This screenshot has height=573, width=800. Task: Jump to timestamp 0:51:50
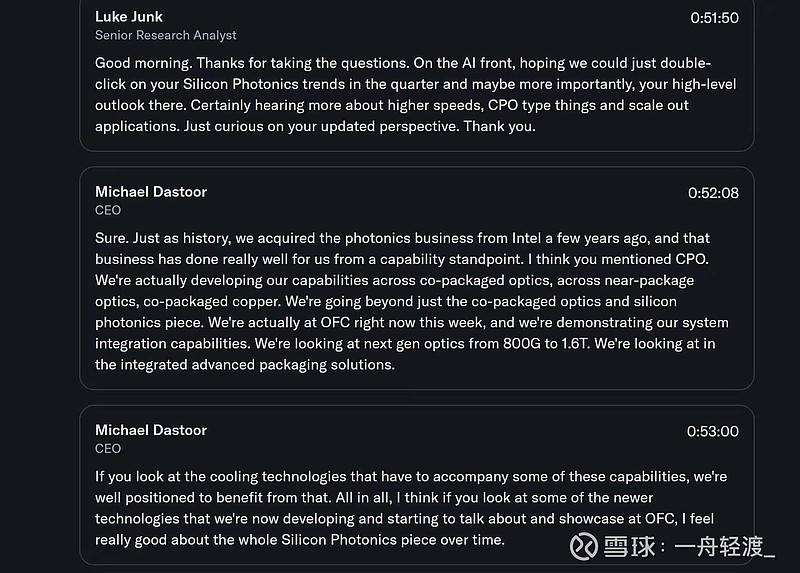[x=714, y=17]
